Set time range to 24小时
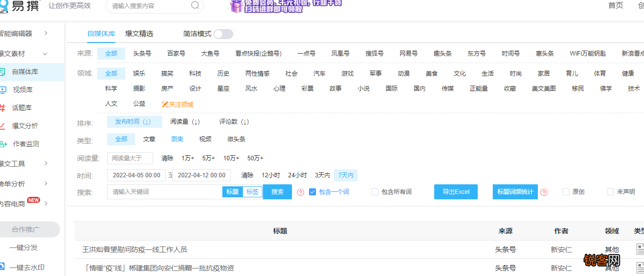The image size is (644, 276). click(297, 175)
